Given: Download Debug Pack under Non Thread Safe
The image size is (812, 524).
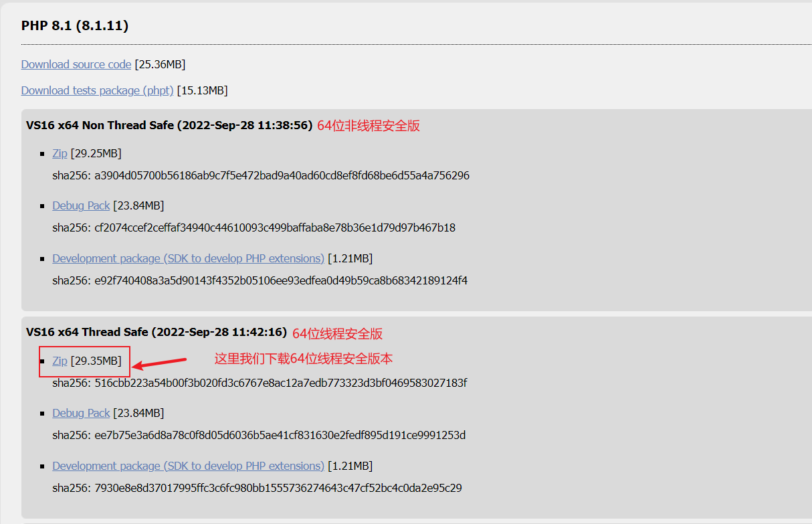Looking at the screenshot, I should 81,205.
